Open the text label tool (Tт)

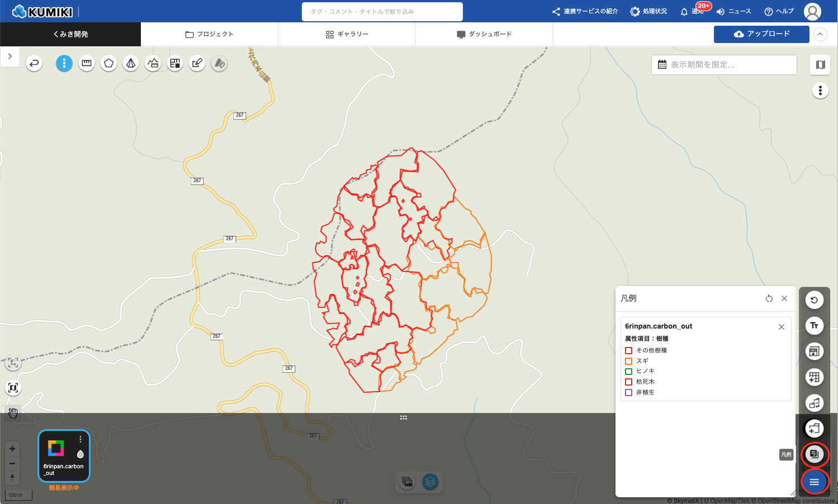814,326
